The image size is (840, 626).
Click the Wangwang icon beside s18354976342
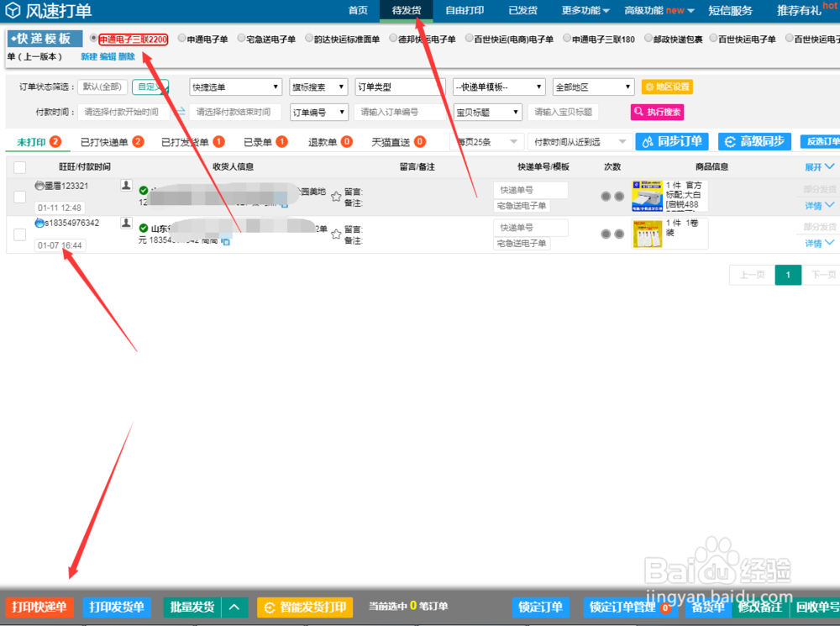(x=39, y=223)
